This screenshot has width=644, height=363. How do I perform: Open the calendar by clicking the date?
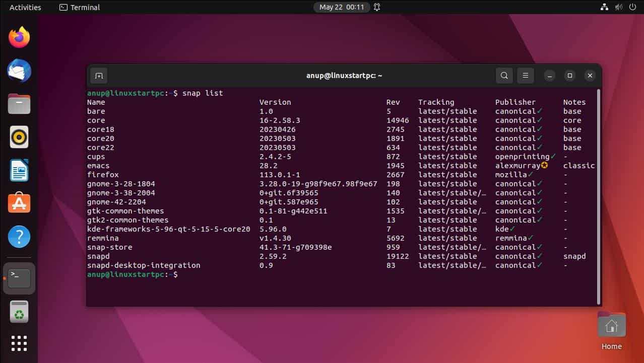pyautogui.click(x=342, y=7)
